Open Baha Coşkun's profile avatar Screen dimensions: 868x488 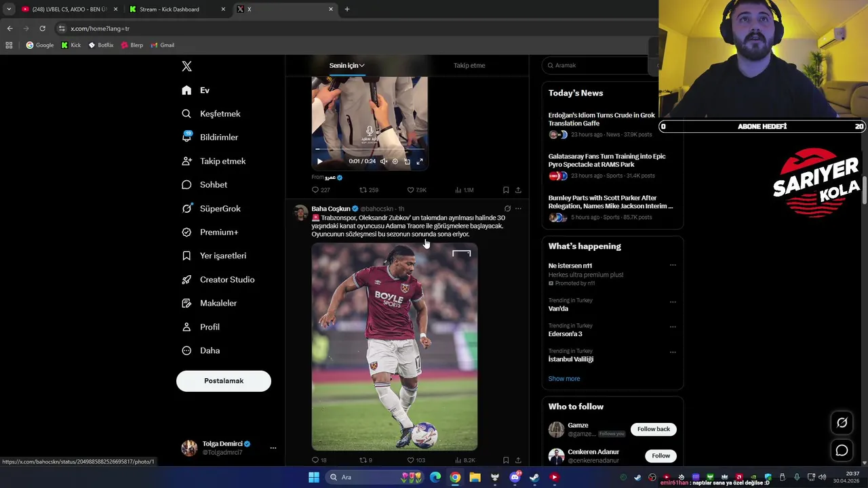point(300,213)
